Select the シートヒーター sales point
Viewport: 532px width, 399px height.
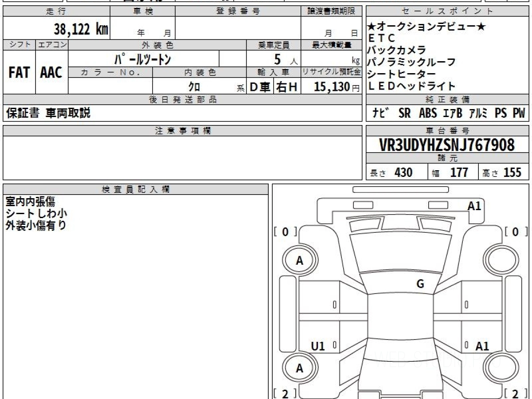click(x=401, y=74)
